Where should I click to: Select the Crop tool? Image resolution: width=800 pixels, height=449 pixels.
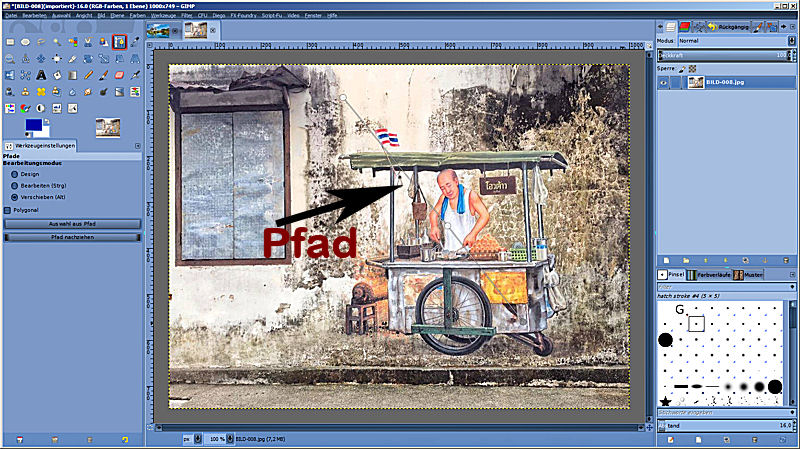tap(72, 59)
